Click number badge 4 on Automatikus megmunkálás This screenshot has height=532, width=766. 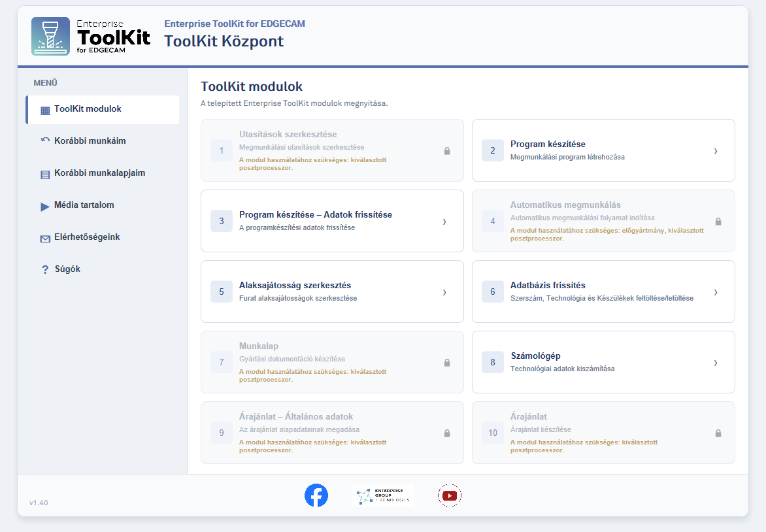coord(492,222)
